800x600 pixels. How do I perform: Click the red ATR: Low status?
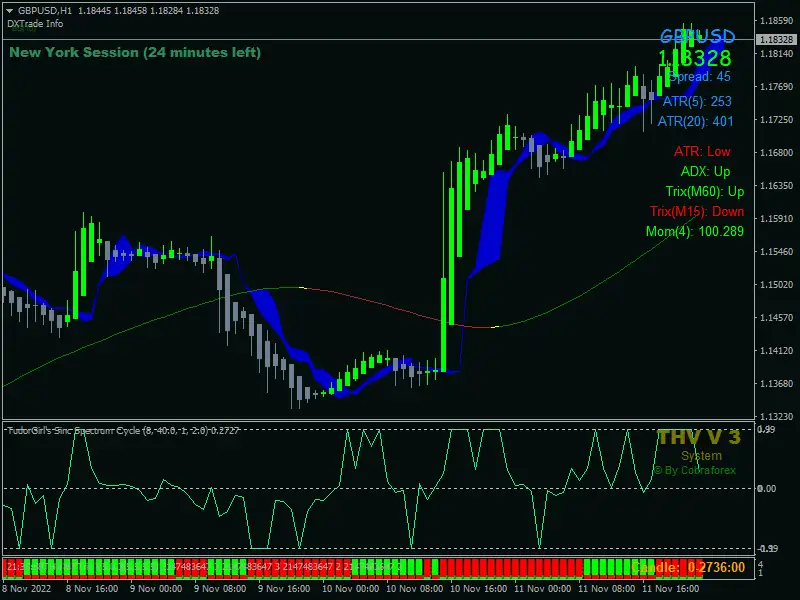pyautogui.click(x=702, y=152)
